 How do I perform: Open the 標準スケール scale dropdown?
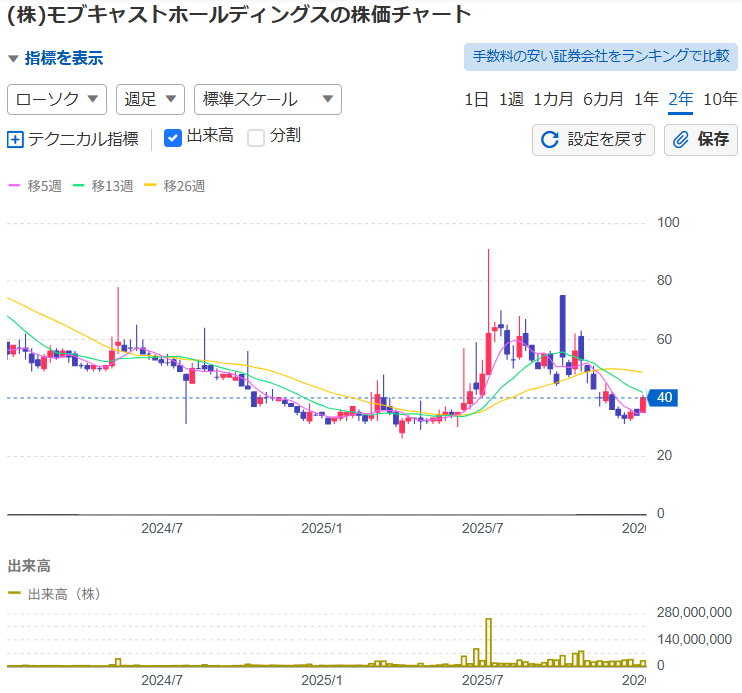267,99
